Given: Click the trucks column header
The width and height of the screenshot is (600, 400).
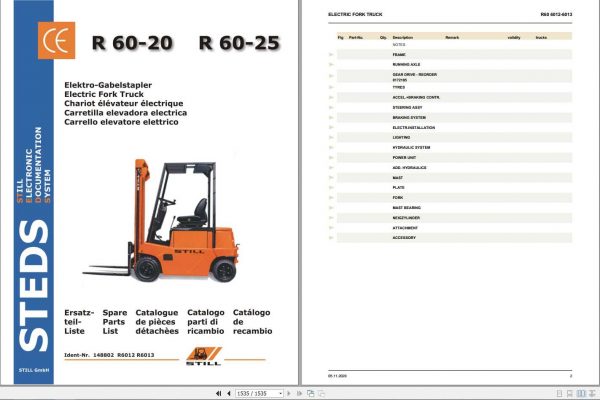Looking at the screenshot, I should (x=541, y=38).
